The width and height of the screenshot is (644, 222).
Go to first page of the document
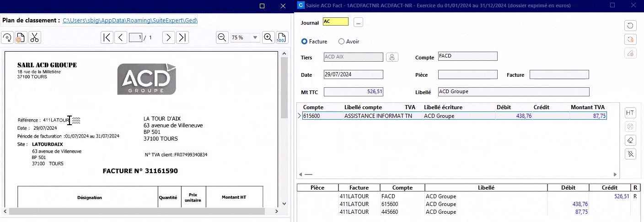107,37
